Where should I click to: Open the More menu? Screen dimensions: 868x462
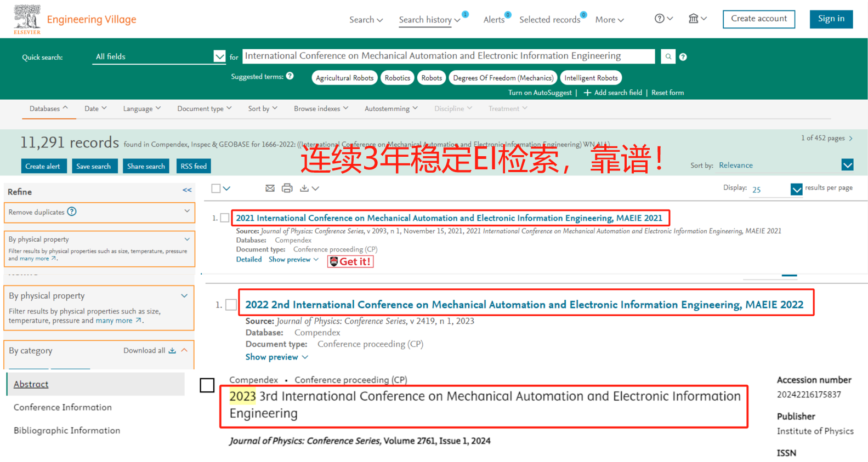pos(610,20)
